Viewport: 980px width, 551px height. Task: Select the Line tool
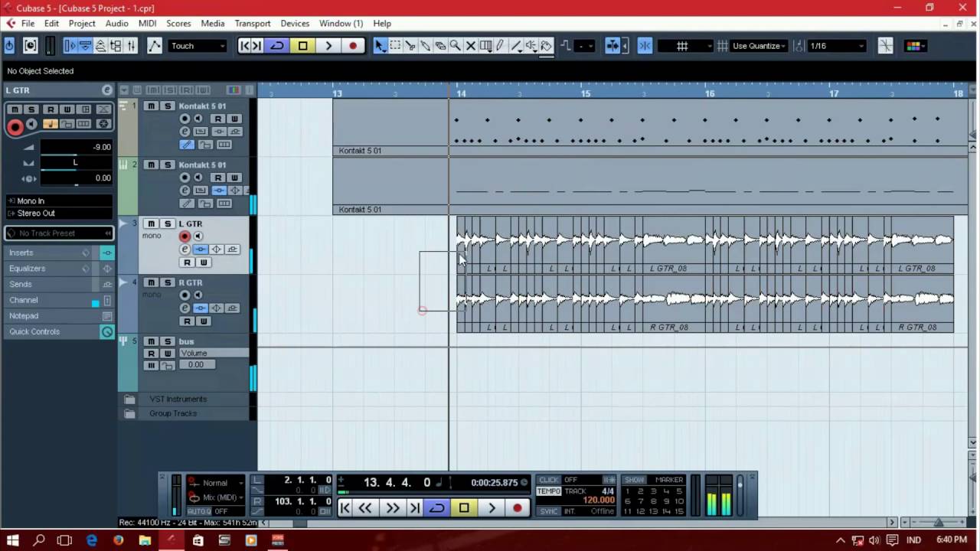pyautogui.click(x=515, y=46)
